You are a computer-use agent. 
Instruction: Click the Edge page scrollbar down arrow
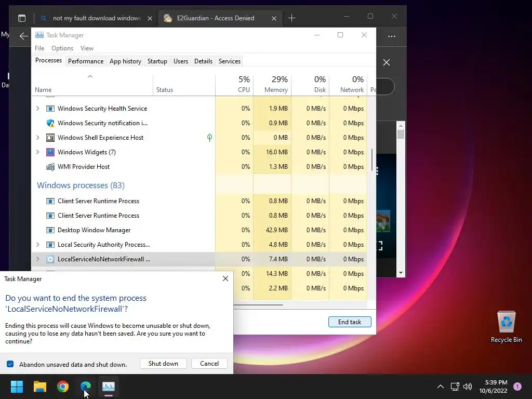(x=401, y=273)
